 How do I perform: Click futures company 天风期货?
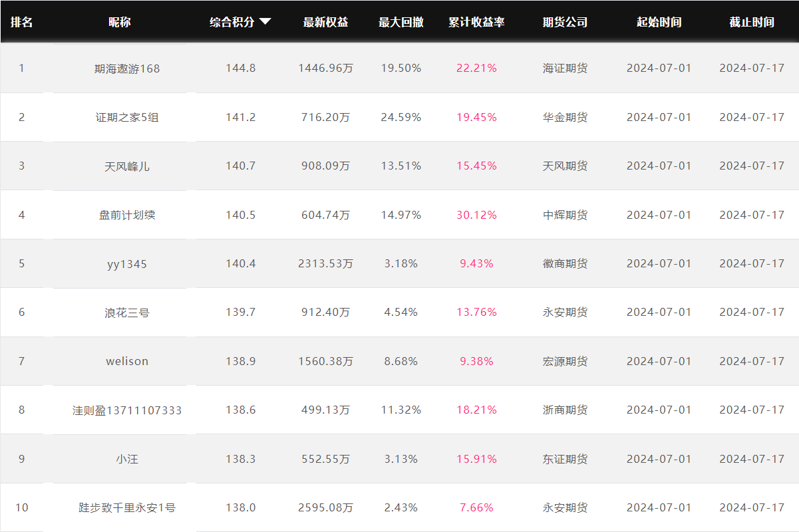565,166
